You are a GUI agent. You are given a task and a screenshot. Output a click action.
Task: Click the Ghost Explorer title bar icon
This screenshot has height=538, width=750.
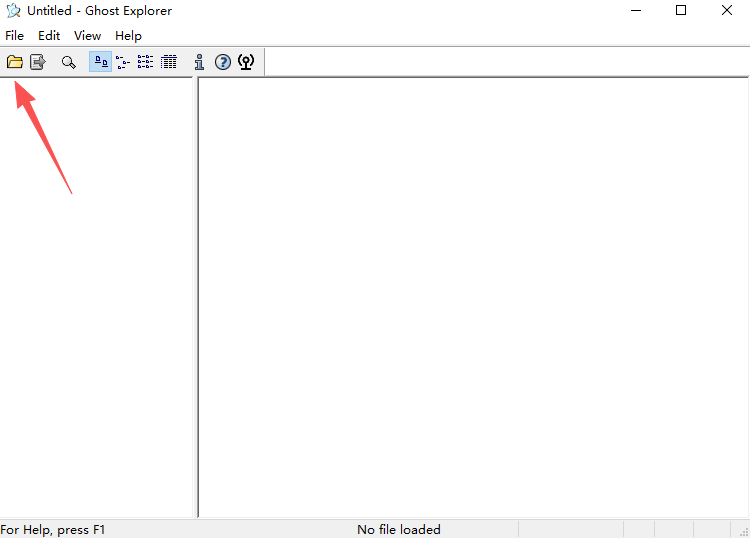(x=13, y=11)
